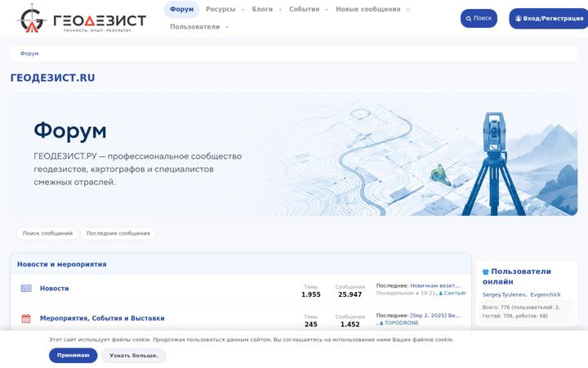The image size is (588, 368).
Task: Click Новости topics count 1.955
Action: coord(311,294)
